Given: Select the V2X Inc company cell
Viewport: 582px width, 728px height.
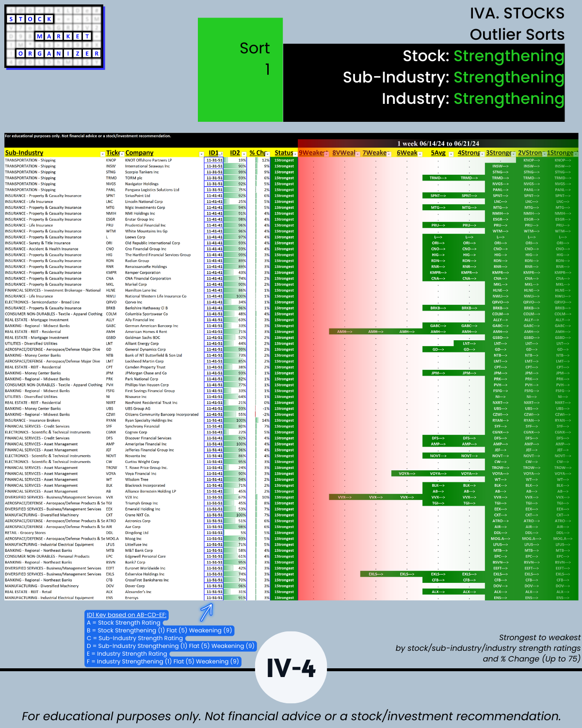Looking at the screenshot, I should point(164,497).
